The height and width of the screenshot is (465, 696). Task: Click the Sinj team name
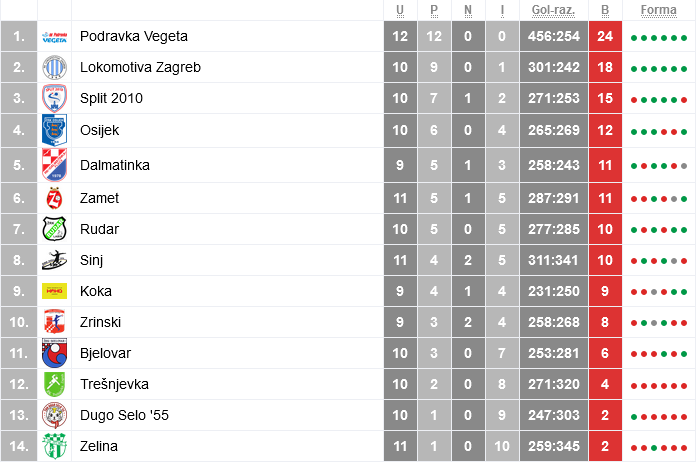tap(91, 260)
